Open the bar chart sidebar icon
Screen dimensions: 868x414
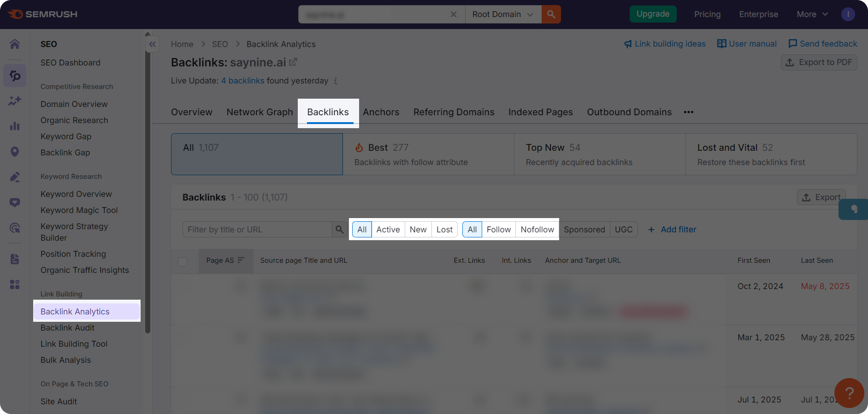pos(15,126)
